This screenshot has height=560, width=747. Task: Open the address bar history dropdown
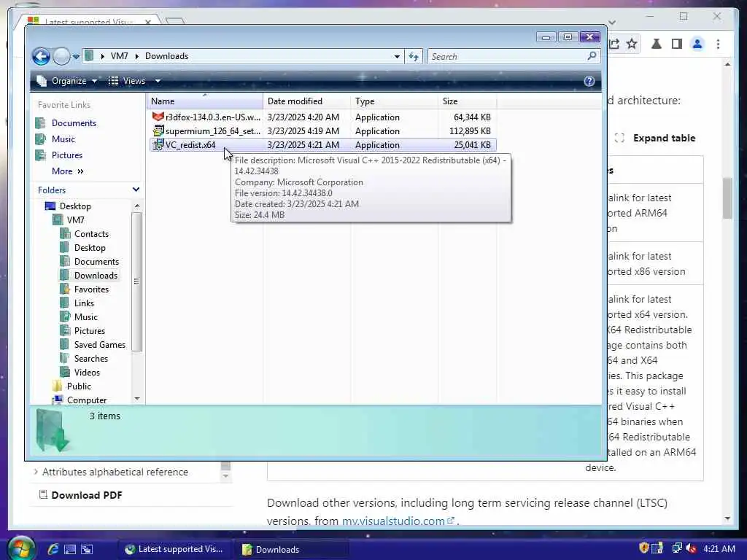pyautogui.click(x=397, y=57)
